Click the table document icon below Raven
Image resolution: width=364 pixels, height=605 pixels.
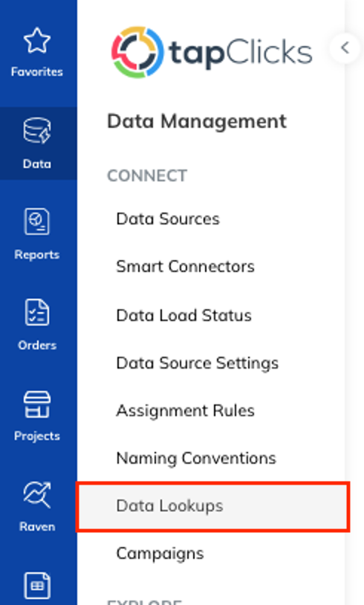pyautogui.click(x=37, y=586)
